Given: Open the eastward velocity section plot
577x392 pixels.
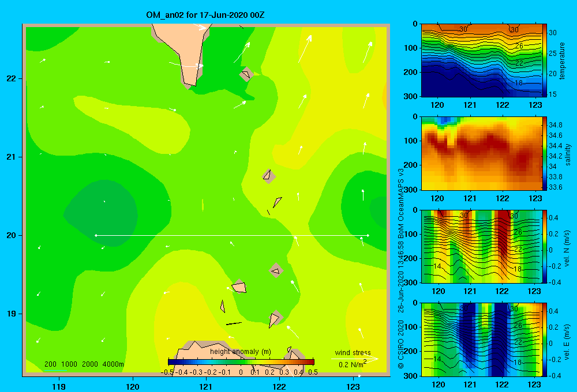Looking at the screenshot, I should 481,340.
